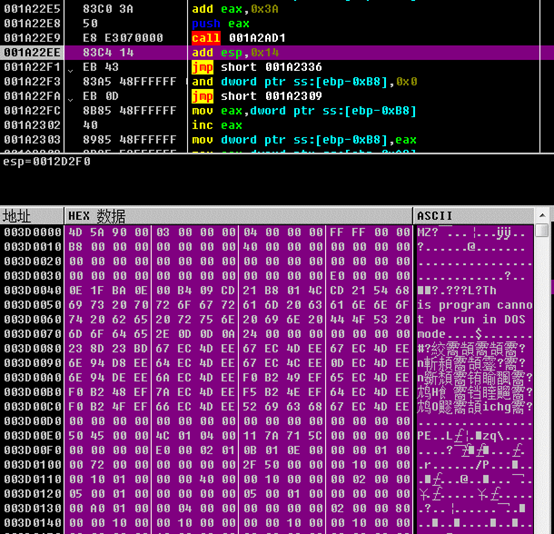Click the jump arrow marker at 001A22F1
Image resolution: width=554 pixels, height=534 pixels.
coord(70,71)
